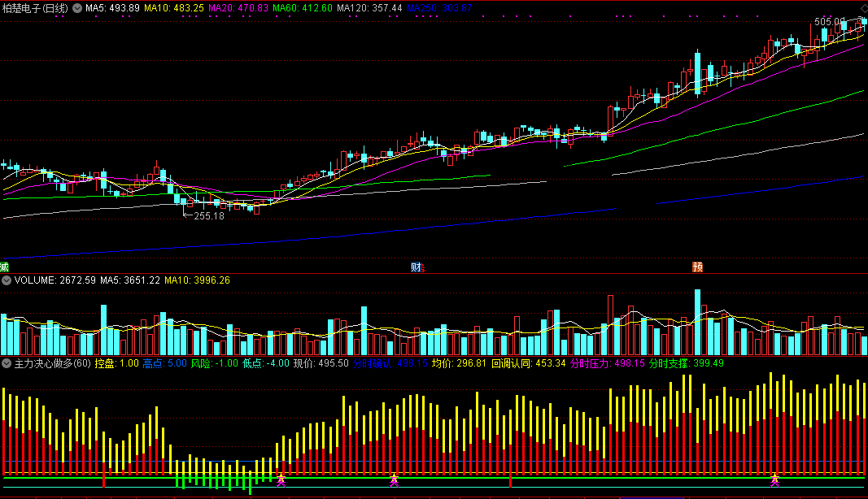
Task: Click the middle figure signal marker in the indicator panel
Action: click(395, 479)
